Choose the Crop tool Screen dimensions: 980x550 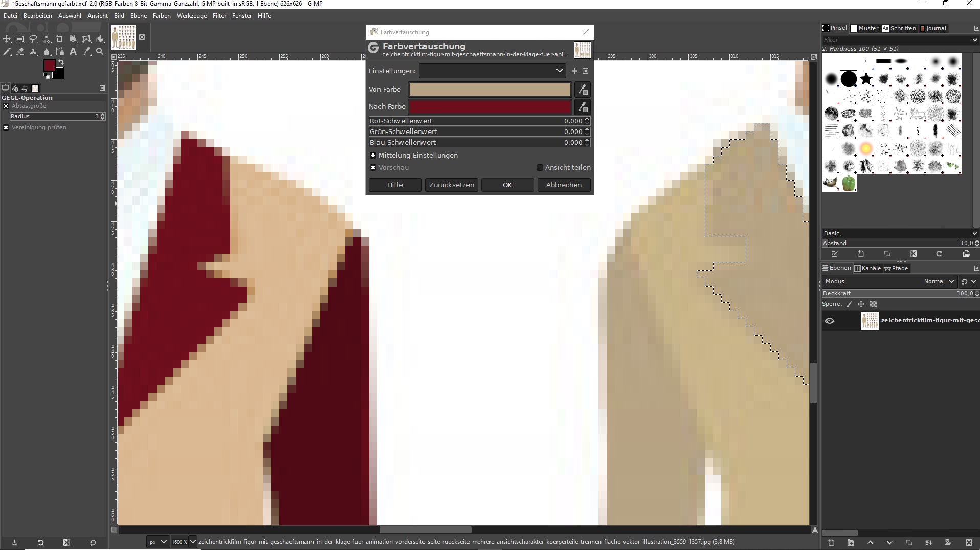60,39
